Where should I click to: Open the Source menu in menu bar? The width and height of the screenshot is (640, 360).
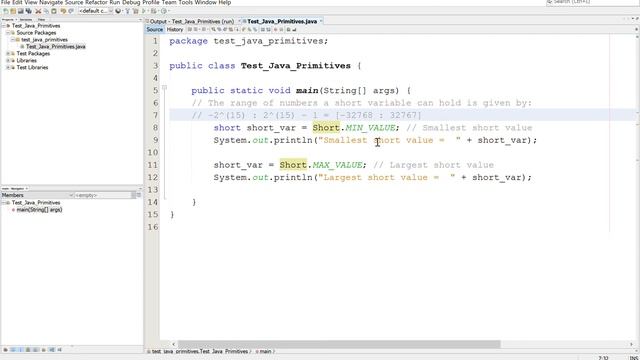tap(74, 2)
